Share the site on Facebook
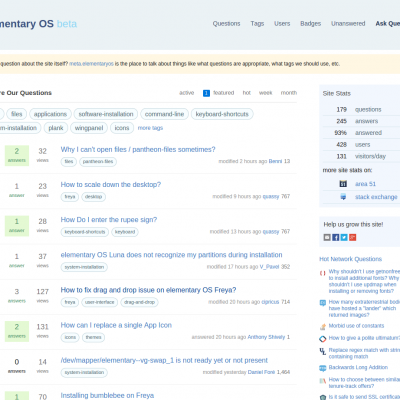Image resolution: width=400 pixels, height=400 pixels. [x=336, y=237]
